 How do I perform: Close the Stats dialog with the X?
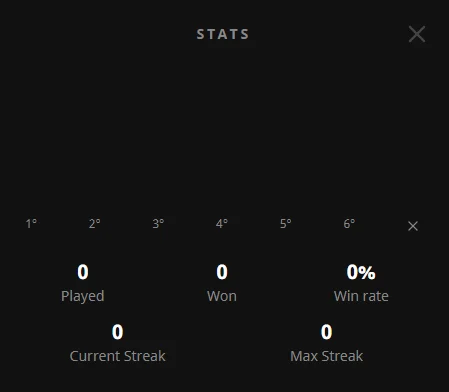tap(417, 34)
